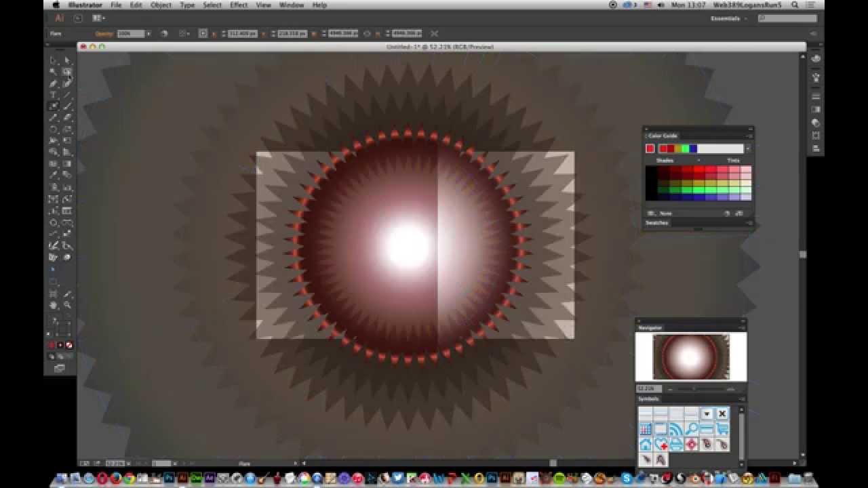Click the grid calendar symbol in Symbols panel

(x=645, y=429)
